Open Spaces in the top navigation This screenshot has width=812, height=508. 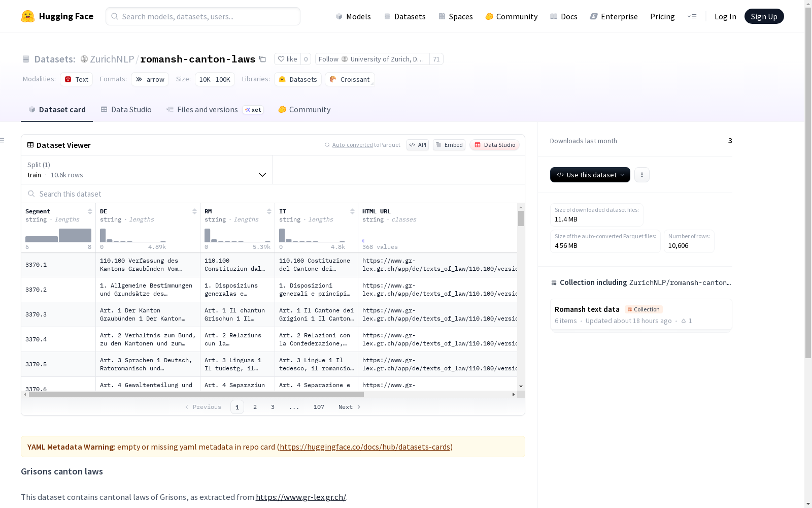coord(456,16)
